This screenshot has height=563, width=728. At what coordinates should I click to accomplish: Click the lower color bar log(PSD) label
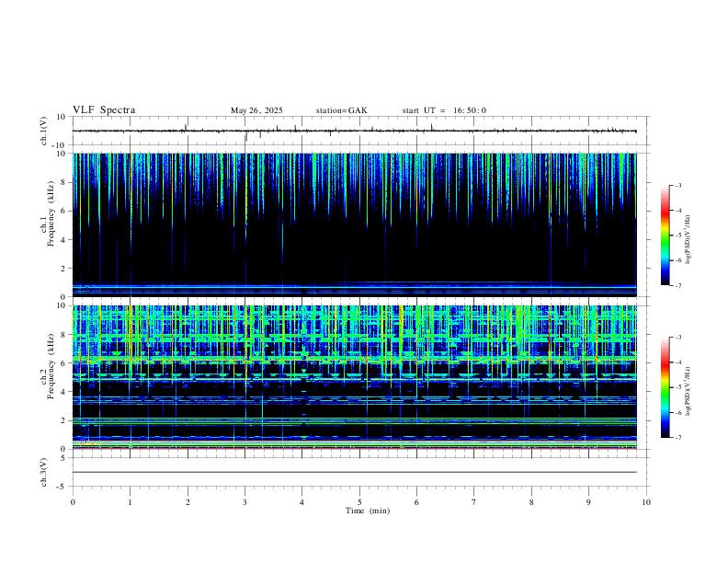tap(688, 391)
